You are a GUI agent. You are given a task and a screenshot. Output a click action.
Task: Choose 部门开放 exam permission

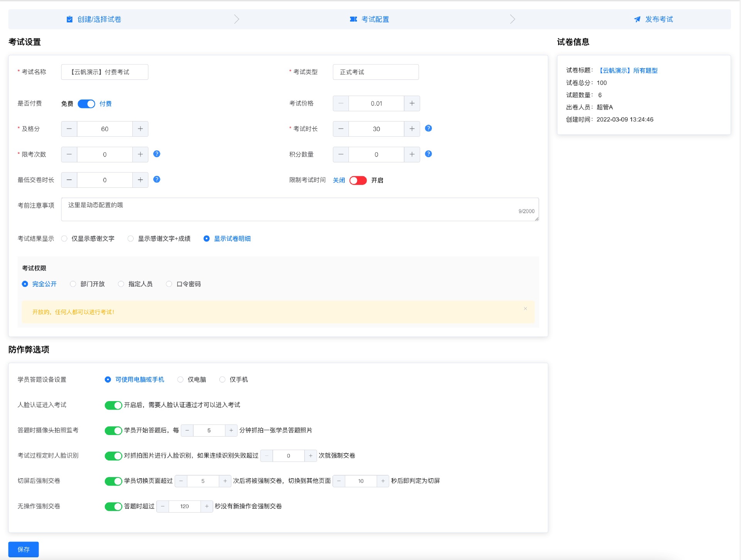pyautogui.click(x=88, y=284)
